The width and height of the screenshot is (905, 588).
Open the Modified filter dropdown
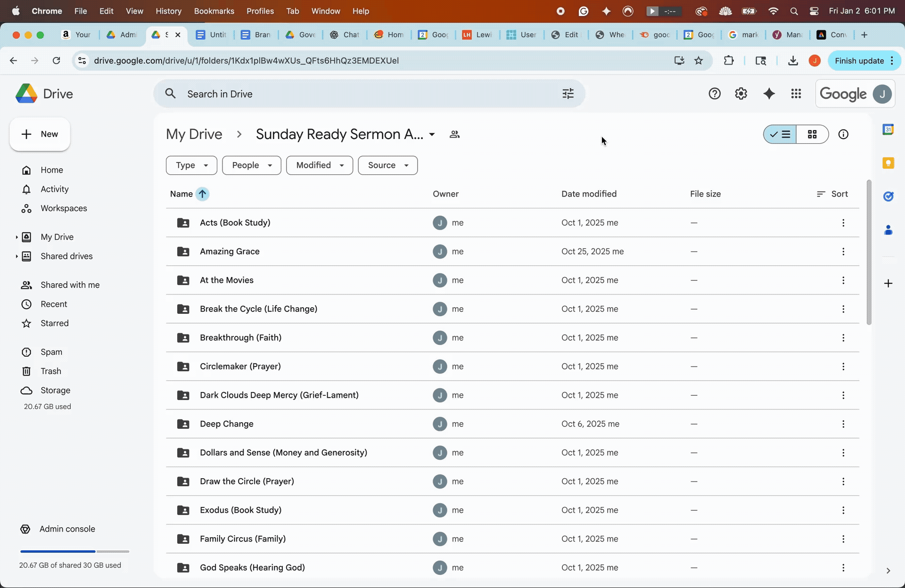coord(320,165)
